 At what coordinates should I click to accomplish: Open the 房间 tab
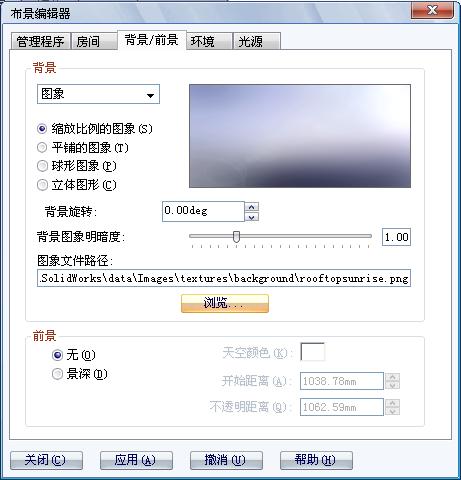[94, 42]
